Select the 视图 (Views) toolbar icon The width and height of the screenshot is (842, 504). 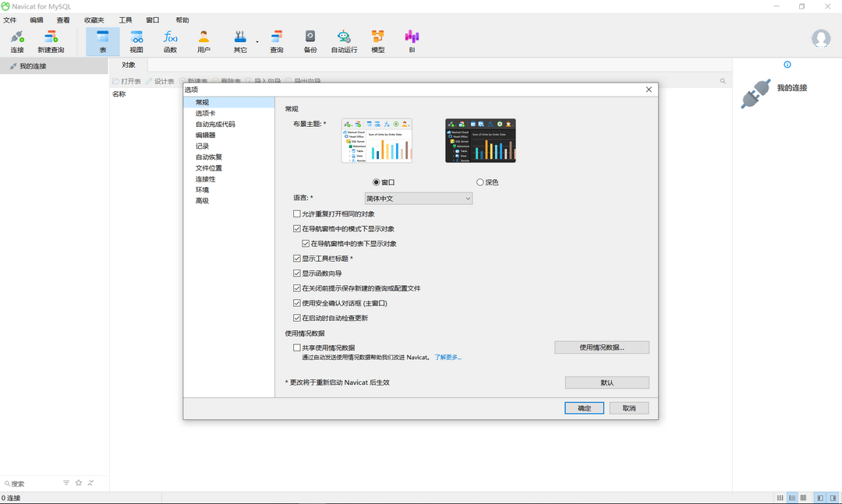(x=136, y=41)
